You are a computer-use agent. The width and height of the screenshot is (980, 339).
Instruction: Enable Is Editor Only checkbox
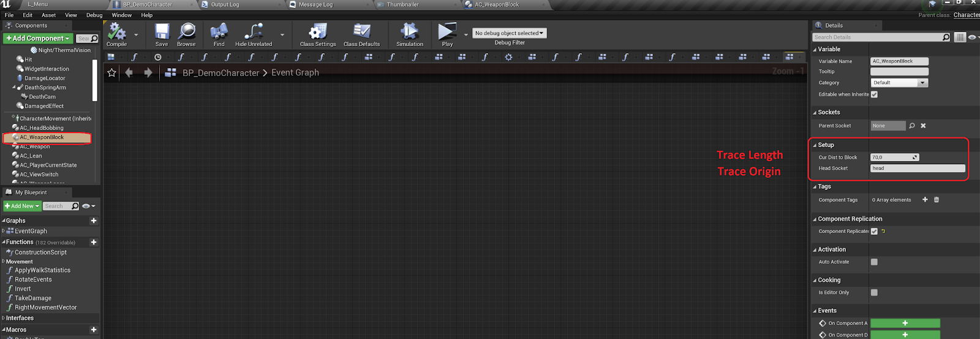(x=874, y=292)
